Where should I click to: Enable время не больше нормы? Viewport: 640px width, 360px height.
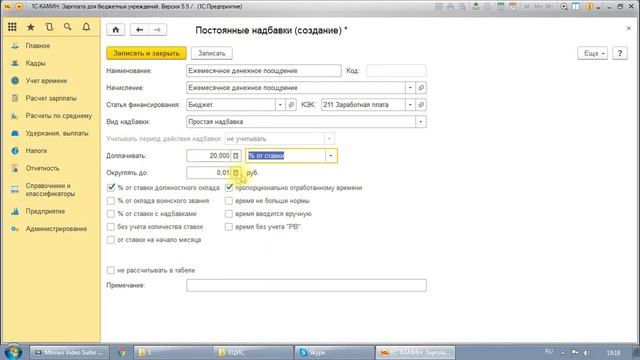point(229,201)
